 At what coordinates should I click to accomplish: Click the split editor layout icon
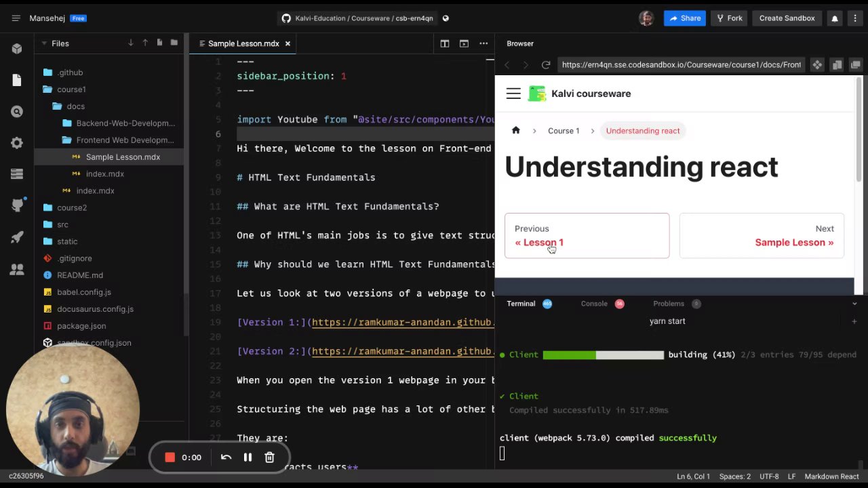(445, 43)
